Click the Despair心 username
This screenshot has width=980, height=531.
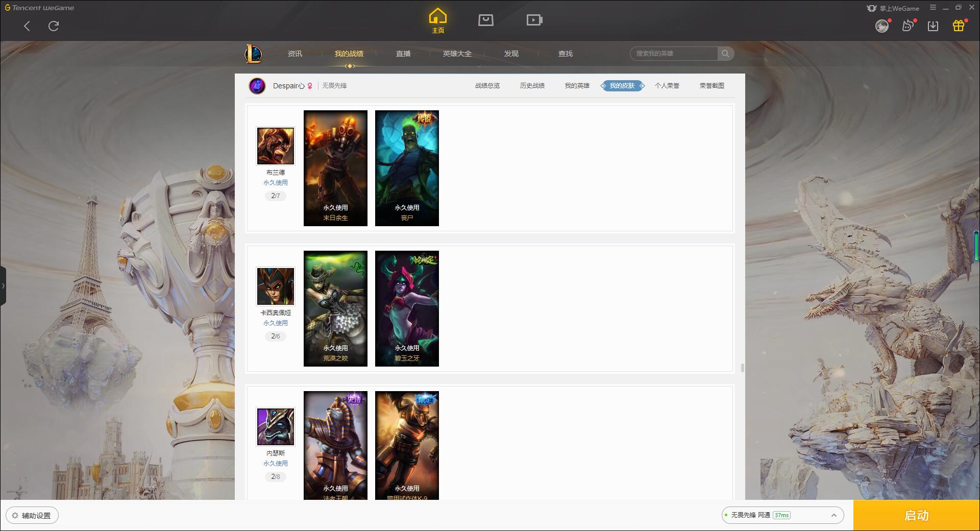(x=289, y=86)
